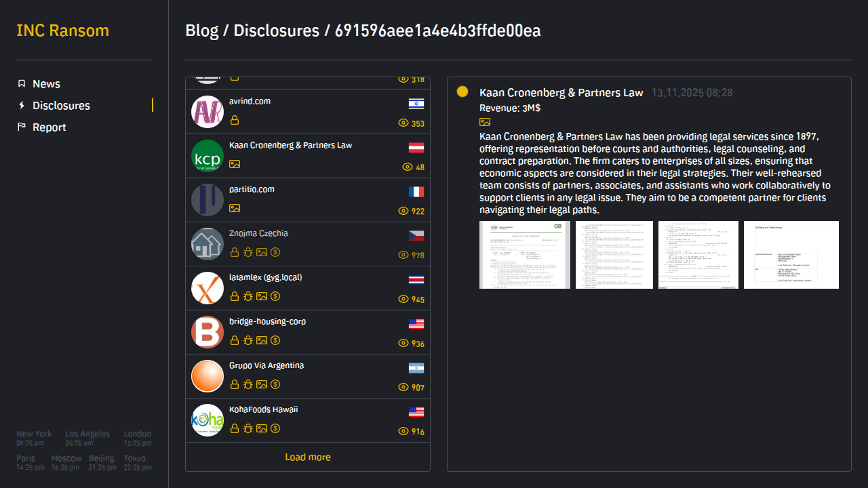
Task: Open the News section in sidebar
Action: click(46, 84)
